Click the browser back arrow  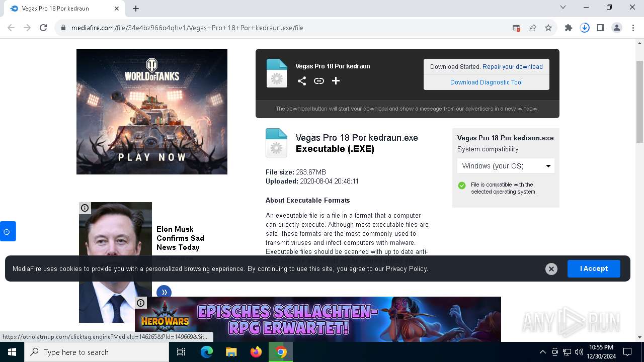click(x=11, y=28)
